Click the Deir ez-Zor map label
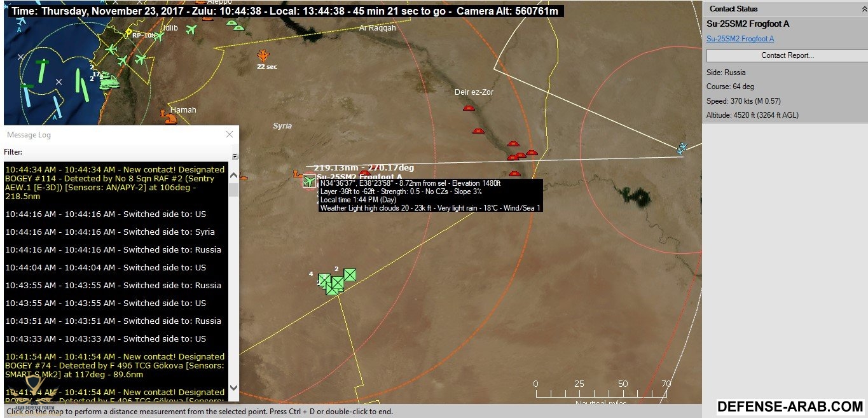The width and height of the screenshot is (868, 418). pyautogui.click(x=474, y=92)
